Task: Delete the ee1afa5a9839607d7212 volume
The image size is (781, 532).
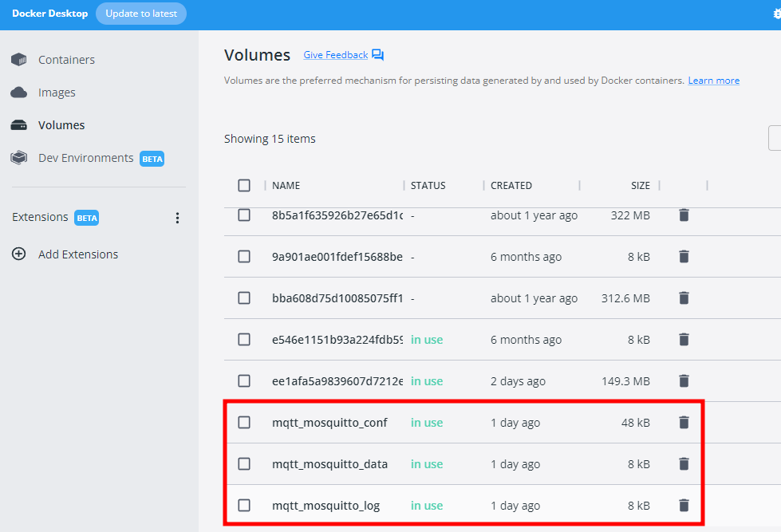Action: tap(684, 381)
